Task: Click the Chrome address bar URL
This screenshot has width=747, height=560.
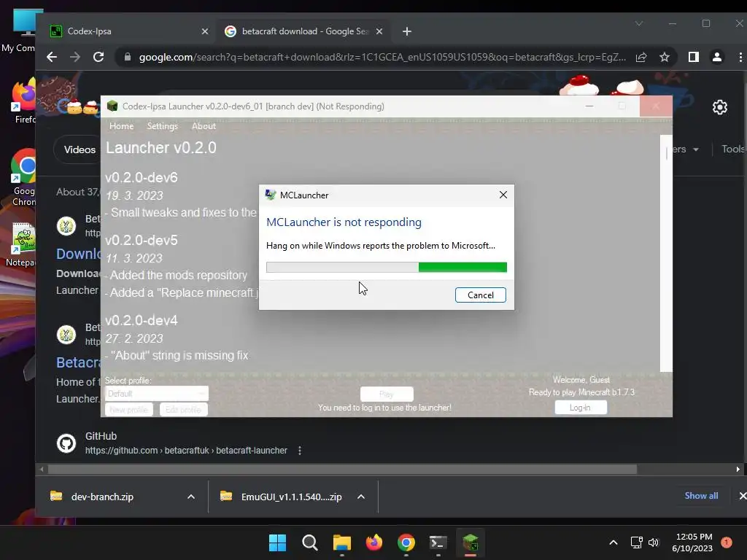Action: pos(382,57)
